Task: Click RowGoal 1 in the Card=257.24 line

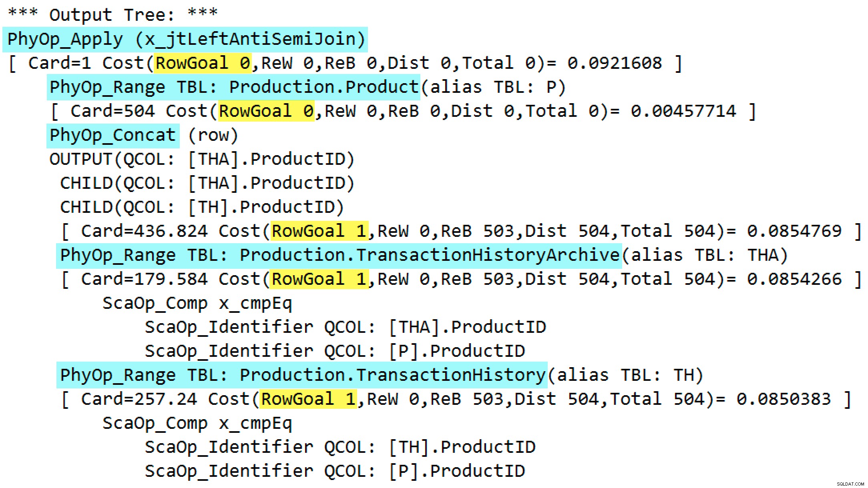Action: point(308,399)
